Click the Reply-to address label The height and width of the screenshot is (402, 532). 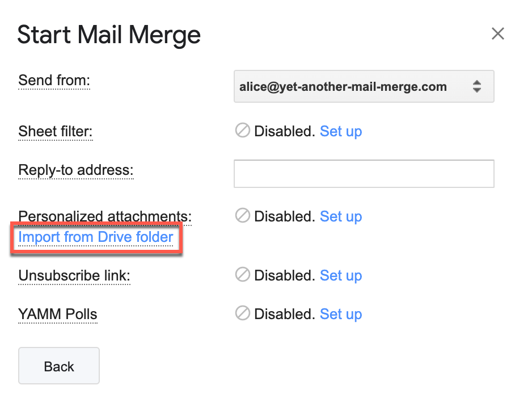(76, 170)
